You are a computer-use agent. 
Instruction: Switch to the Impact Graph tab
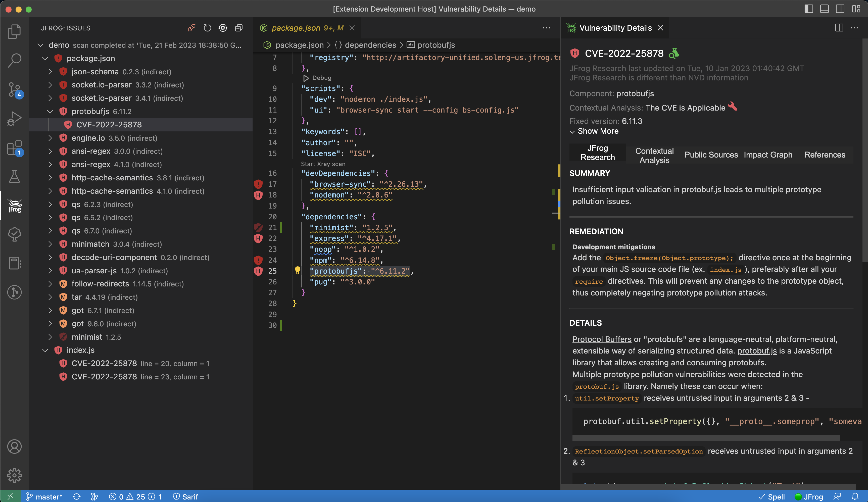(768, 155)
